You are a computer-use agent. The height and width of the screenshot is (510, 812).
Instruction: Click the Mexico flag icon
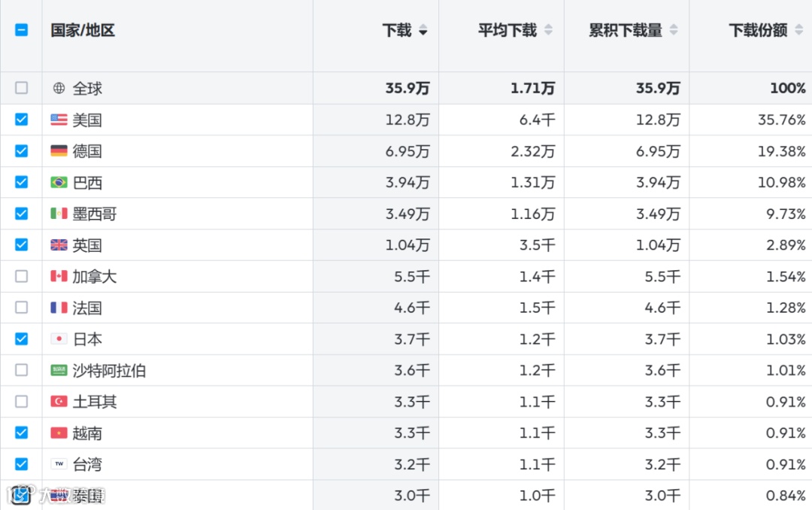[x=59, y=214]
